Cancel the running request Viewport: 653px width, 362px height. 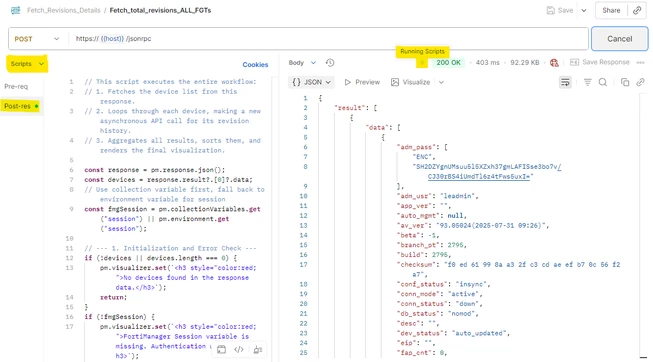coord(620,39)
